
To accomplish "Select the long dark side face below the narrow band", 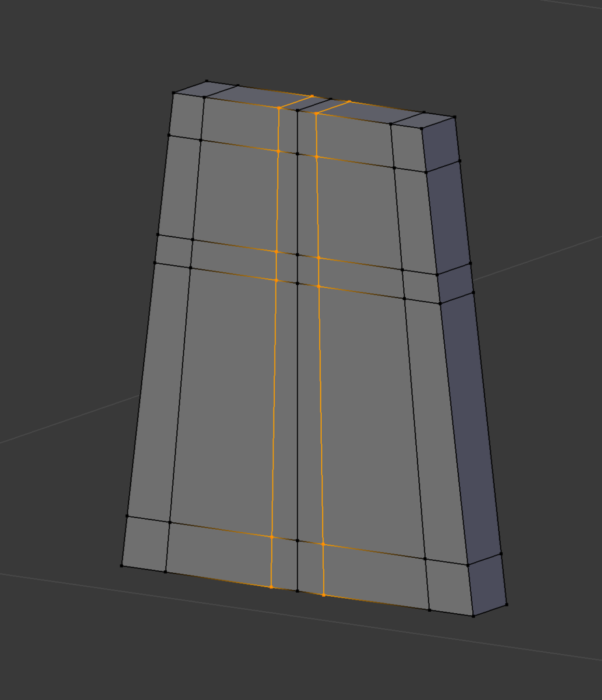I will tap(470, 429).
